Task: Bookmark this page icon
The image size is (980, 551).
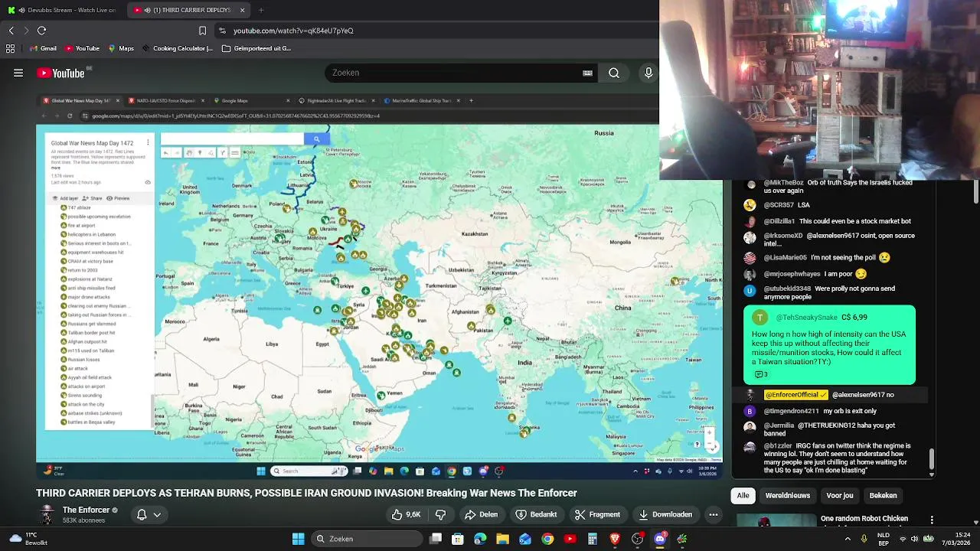Action: click(x=202, y=31)
